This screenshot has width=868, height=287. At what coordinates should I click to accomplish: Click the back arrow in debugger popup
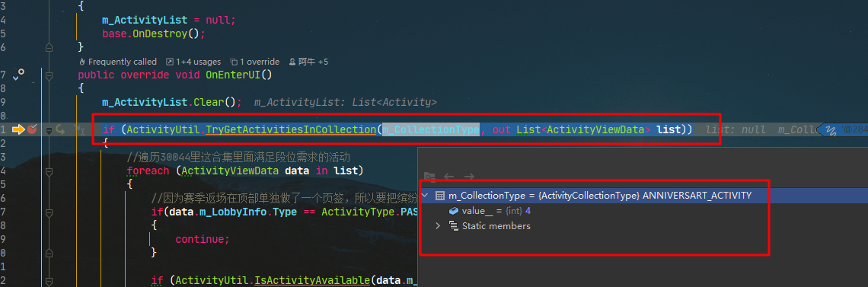(449, 177)
